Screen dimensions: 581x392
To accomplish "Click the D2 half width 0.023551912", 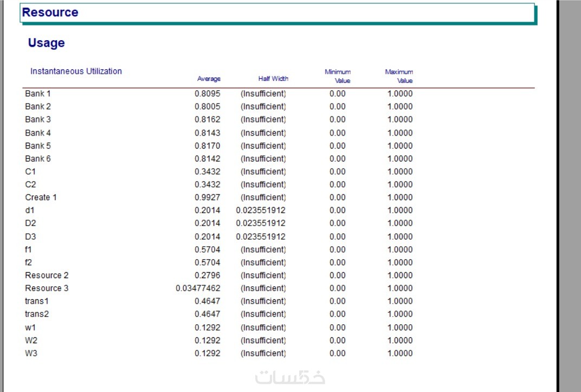I will point(261,223).
